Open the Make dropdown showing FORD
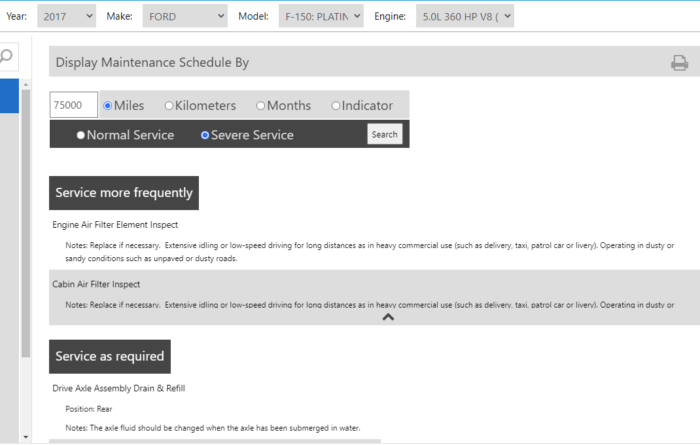Screen dimensions: 700x445 pos(184,16)
